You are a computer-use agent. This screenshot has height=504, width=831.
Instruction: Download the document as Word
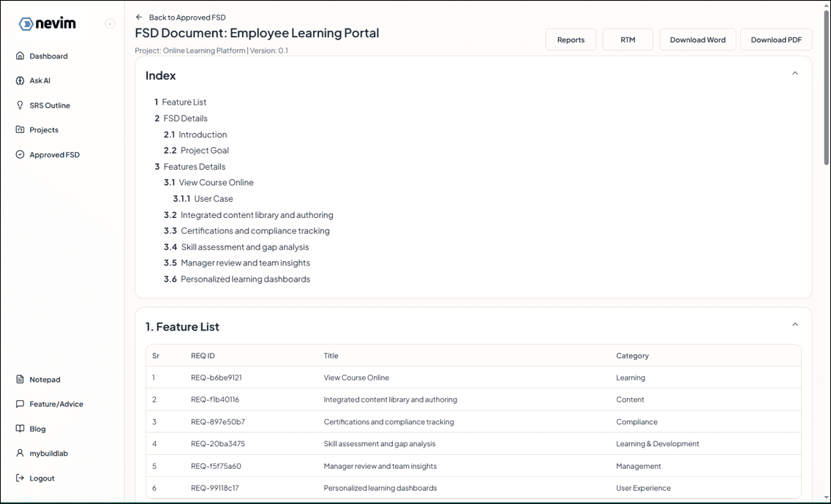[697, 40]
